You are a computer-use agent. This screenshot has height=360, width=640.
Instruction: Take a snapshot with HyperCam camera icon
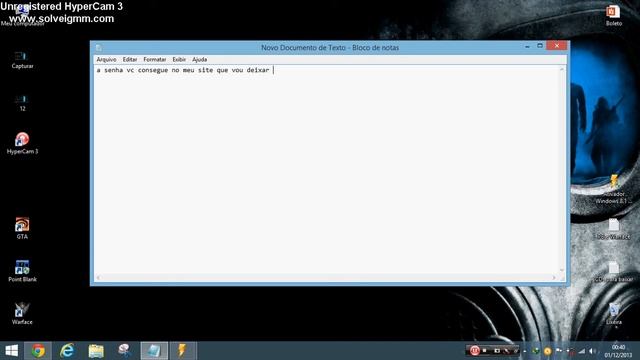tap(497, 351)
